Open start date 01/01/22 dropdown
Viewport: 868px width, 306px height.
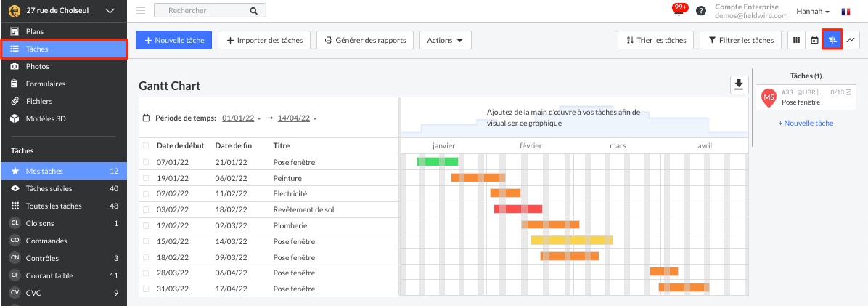point(241,118)
